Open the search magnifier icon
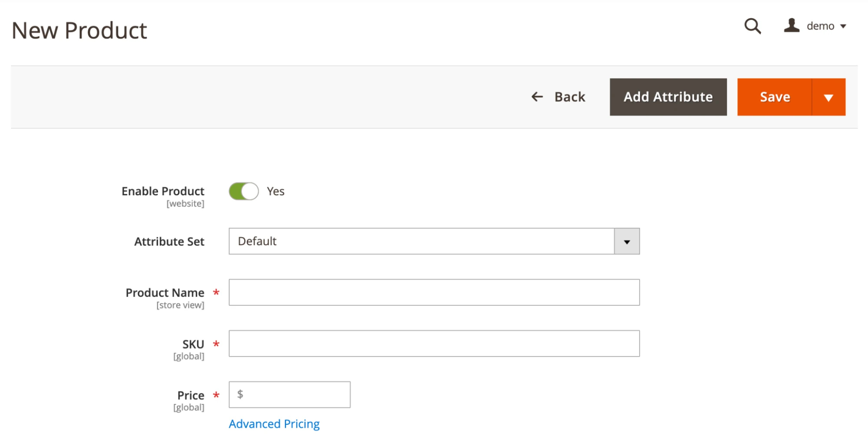 pos(752,26)
